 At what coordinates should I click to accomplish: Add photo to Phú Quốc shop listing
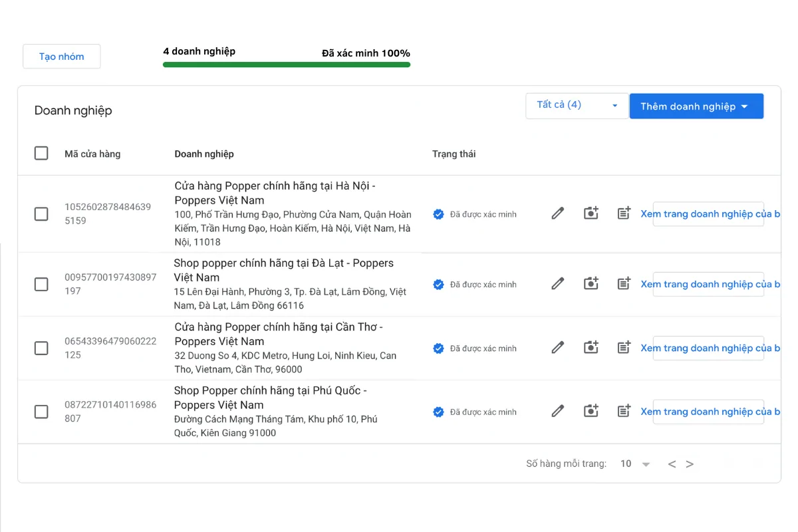point(591,412)
